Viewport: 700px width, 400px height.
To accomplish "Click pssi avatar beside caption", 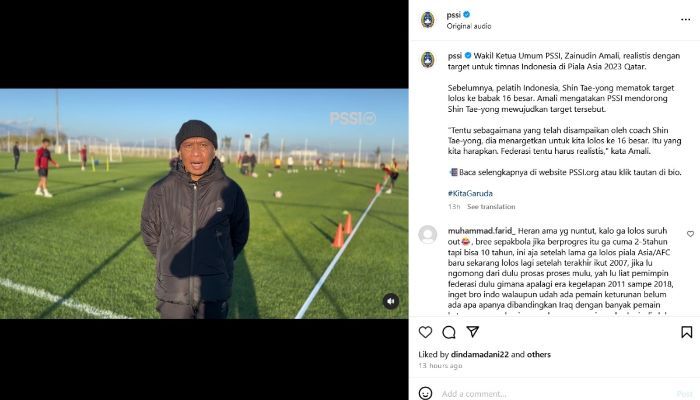I will pyautogui.click(x=428, y=60).
